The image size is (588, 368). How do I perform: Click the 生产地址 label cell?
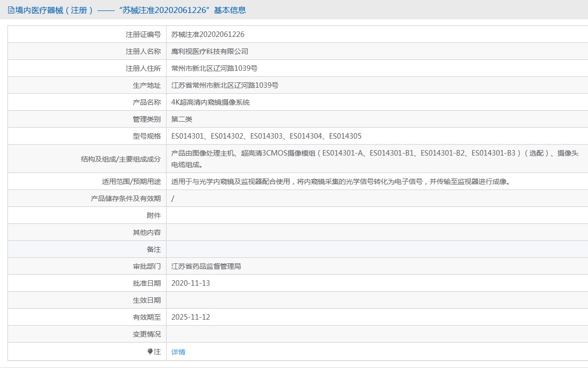click(87, 85)
